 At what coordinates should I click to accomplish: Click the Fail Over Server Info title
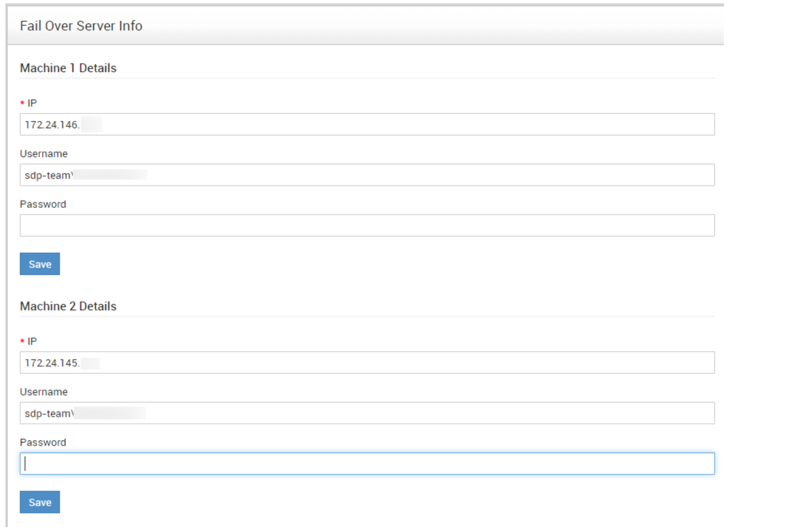[81, 26]
